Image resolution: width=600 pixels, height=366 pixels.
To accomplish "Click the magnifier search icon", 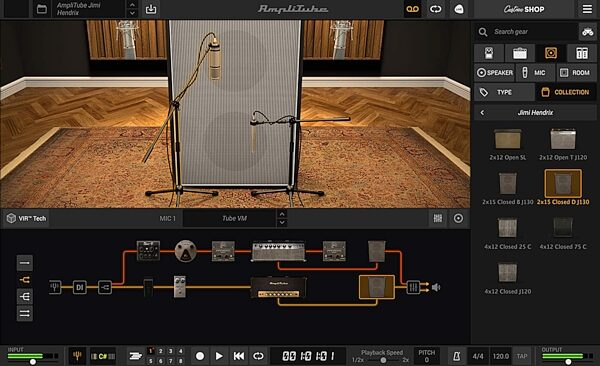I will click(x=483, y=32).
